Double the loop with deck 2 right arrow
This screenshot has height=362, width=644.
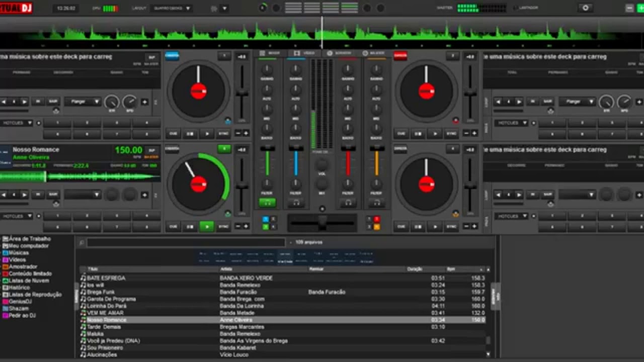(x=519, y=102)
